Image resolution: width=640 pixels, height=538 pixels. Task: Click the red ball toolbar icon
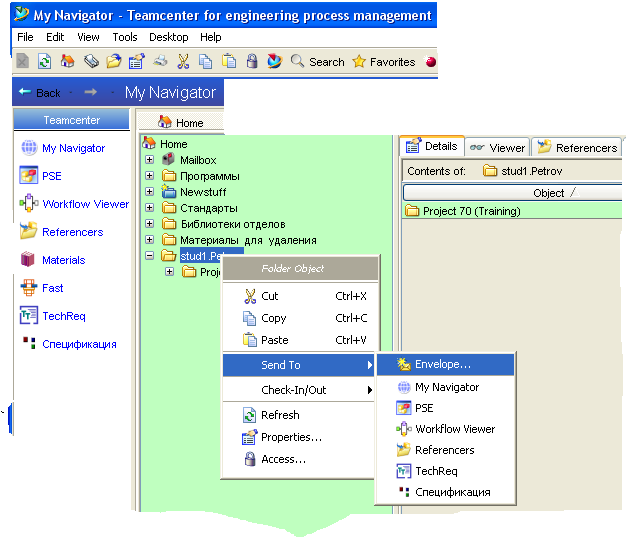431,62
